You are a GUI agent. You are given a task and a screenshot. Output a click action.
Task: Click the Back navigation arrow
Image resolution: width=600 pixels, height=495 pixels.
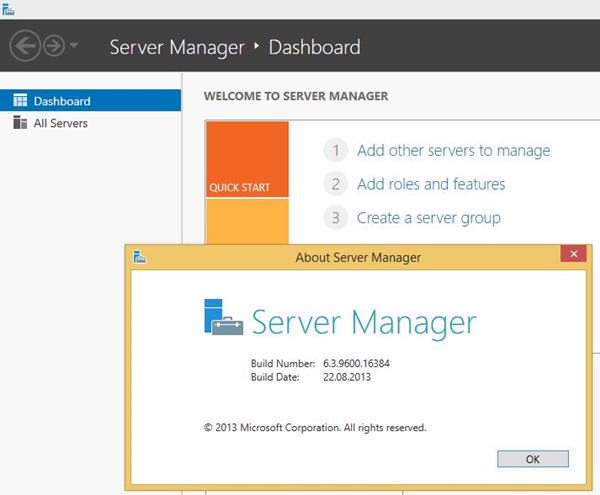(25, 46)
